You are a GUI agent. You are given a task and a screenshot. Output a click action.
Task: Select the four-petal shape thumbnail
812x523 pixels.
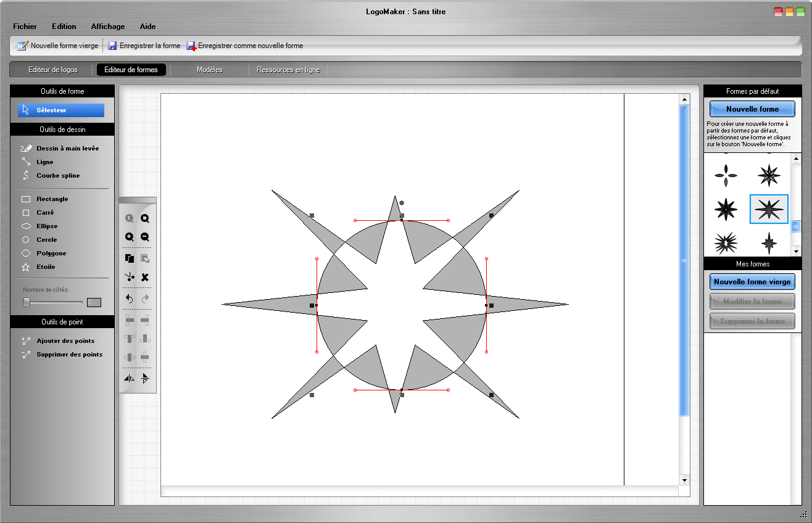tap(726, 176)
